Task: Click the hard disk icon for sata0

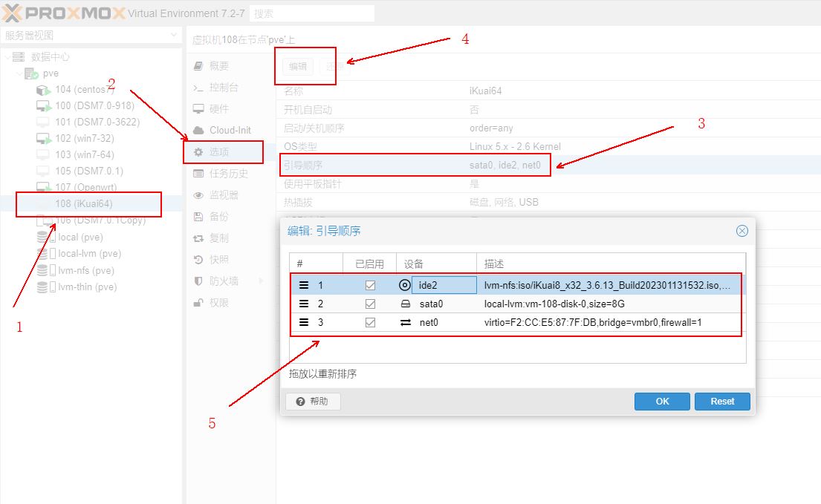Action: (x=405, y=304)
